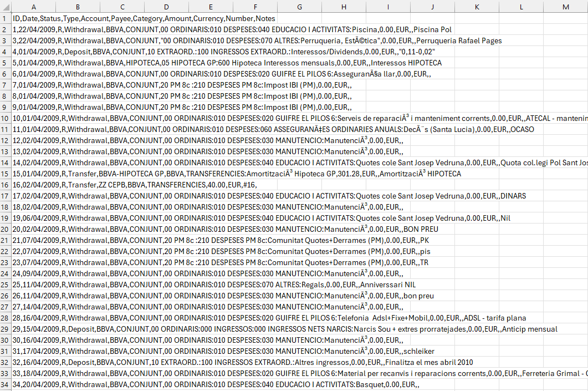The image size is (588, 391).
Task: Select row 16 header for ZZ CEPB transfer
Action: (x=6, y=185)
